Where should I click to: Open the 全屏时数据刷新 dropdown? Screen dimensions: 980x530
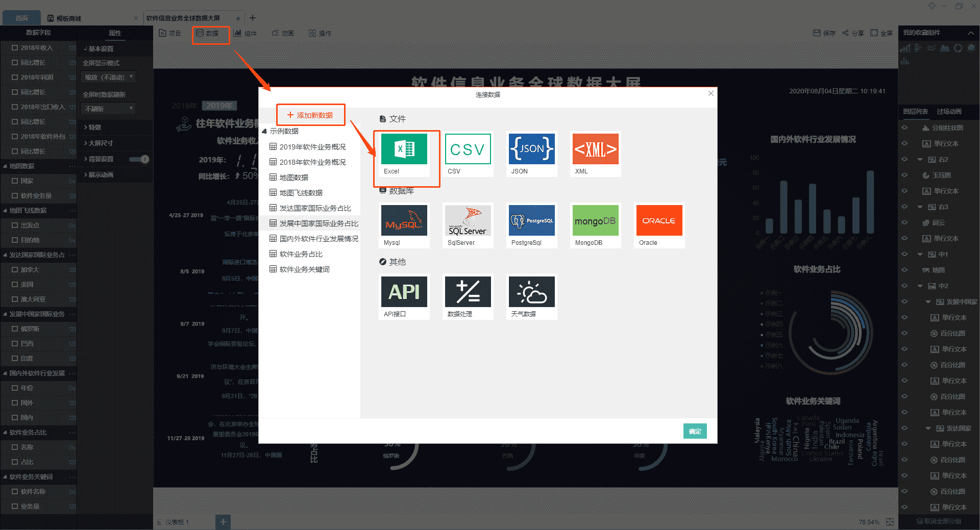tap(109, 109)
